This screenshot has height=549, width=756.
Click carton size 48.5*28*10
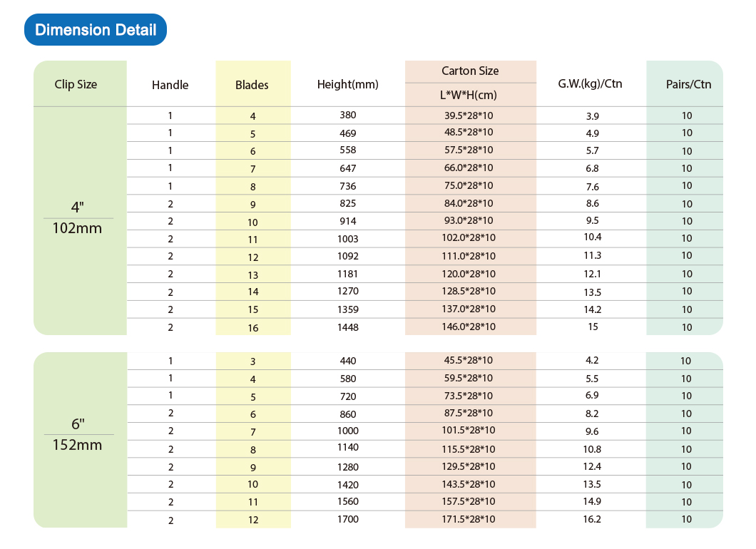(x=469, y=132)
